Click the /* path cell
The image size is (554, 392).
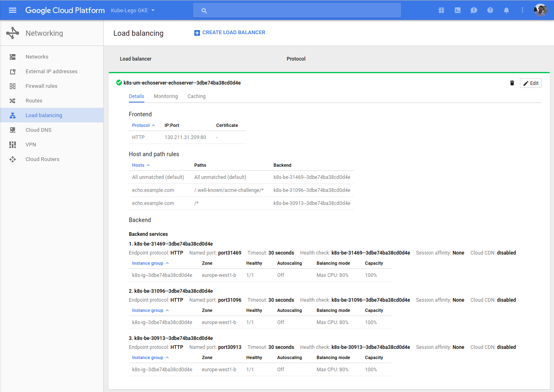(196, 203)
